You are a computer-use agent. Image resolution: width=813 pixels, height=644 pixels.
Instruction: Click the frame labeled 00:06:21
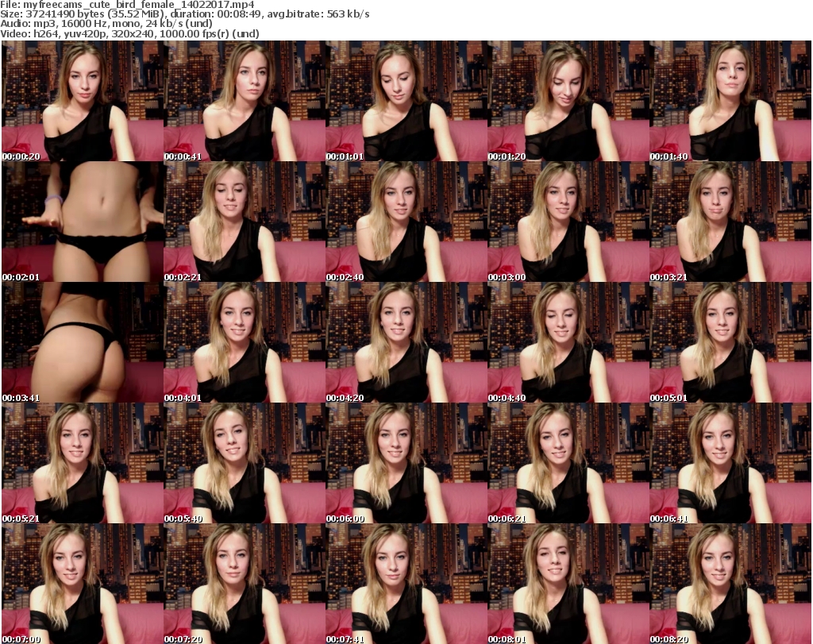tap(568, 464)
